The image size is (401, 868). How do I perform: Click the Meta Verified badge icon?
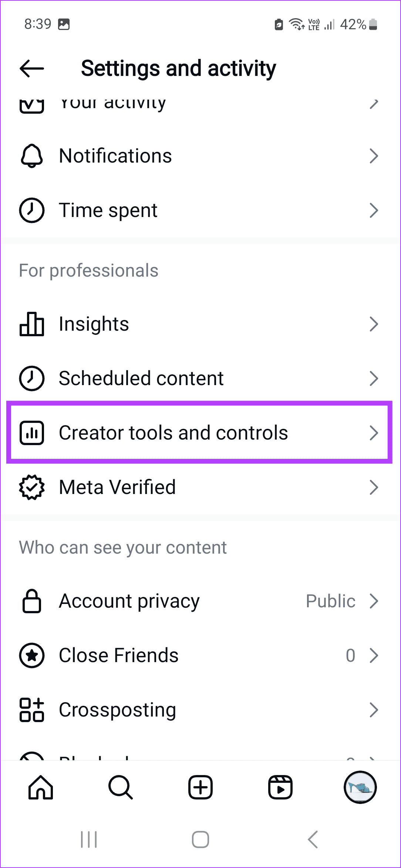(x=32, y=488)
